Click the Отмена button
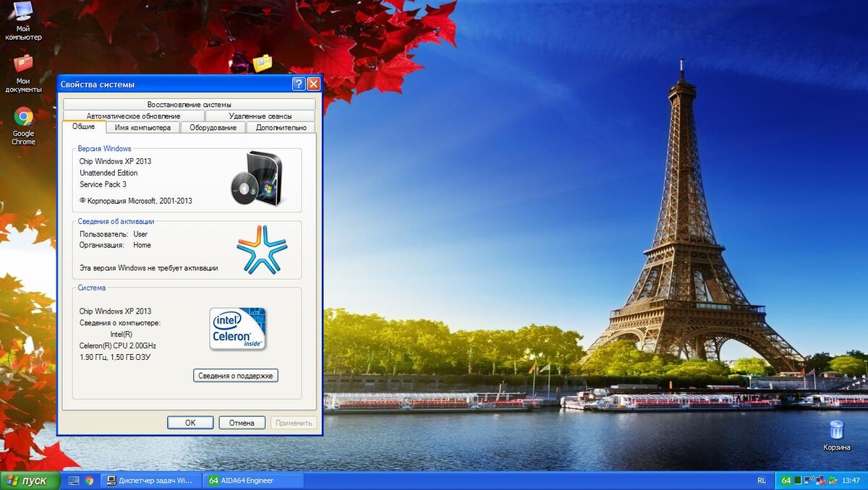The image size is (868, 490). [242, 423]
